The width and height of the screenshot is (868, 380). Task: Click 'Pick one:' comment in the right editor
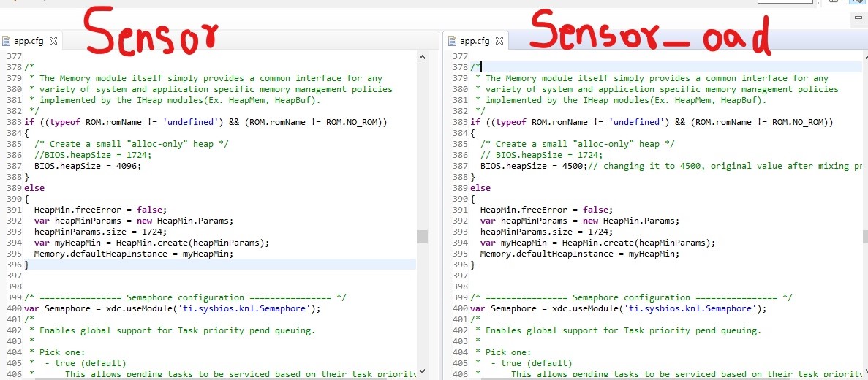508,352
